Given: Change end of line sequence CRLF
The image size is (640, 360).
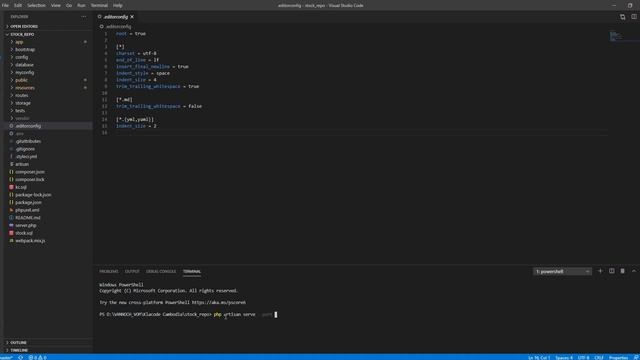Looking at the screenshot, I should (598, 357).
